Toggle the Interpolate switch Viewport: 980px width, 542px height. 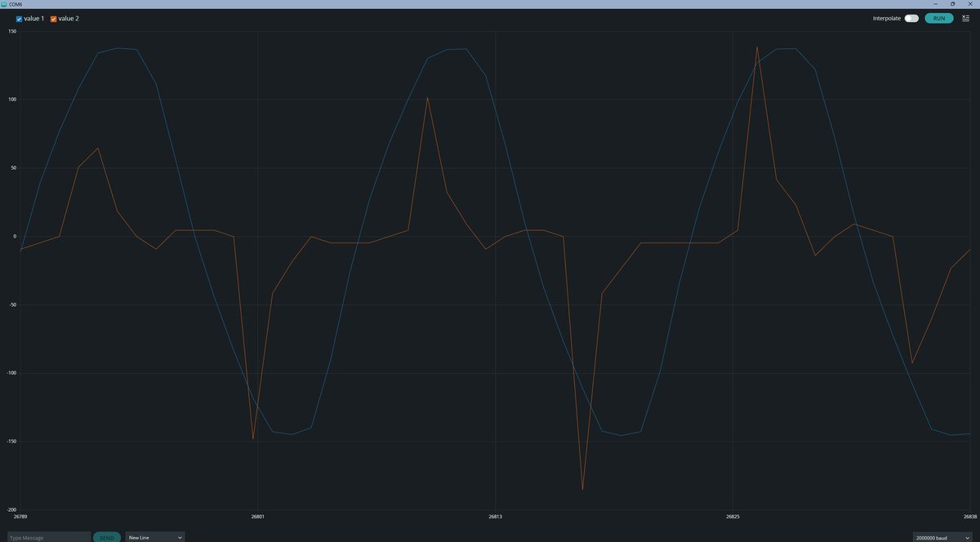(911, 18)
